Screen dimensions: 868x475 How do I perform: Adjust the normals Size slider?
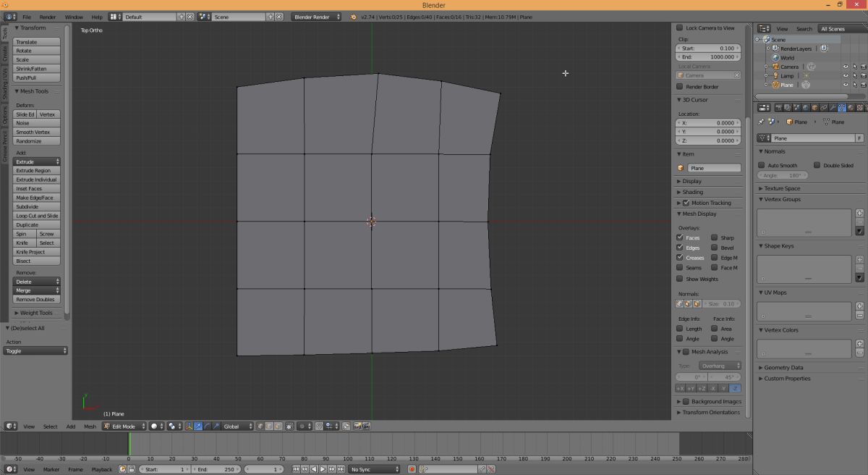tap(722, 303)
